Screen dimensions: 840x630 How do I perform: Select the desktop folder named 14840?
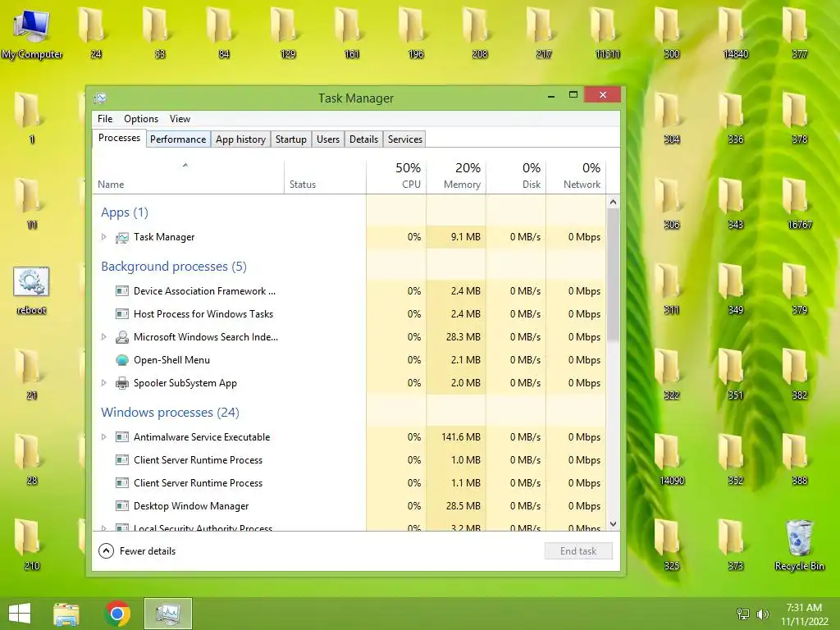pyautogui.click(x=735, y=33)
